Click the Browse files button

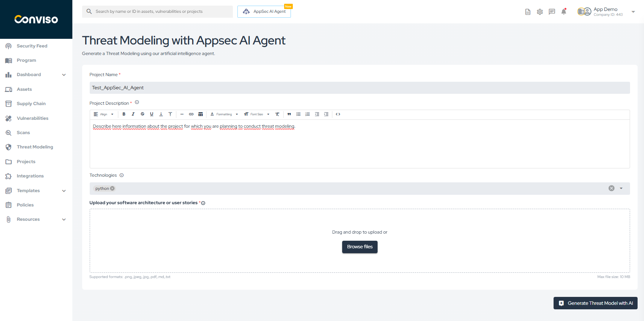pos(359,247)
